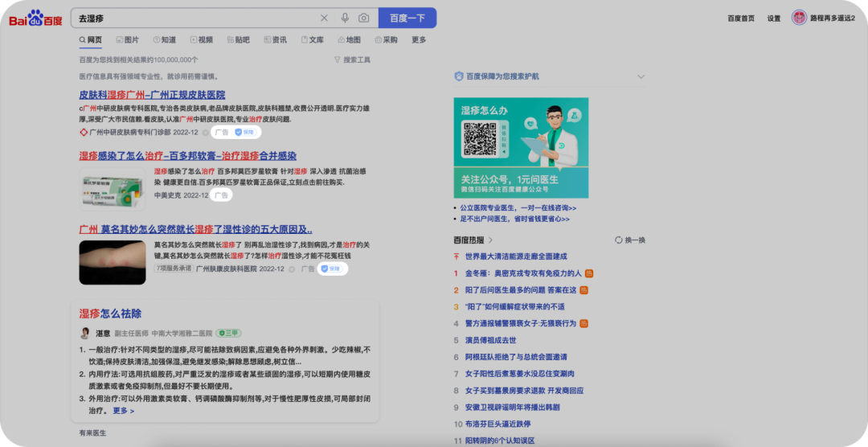Click 中南大学湘雅二医院 hospital name
868x447 pixels.
182,334
